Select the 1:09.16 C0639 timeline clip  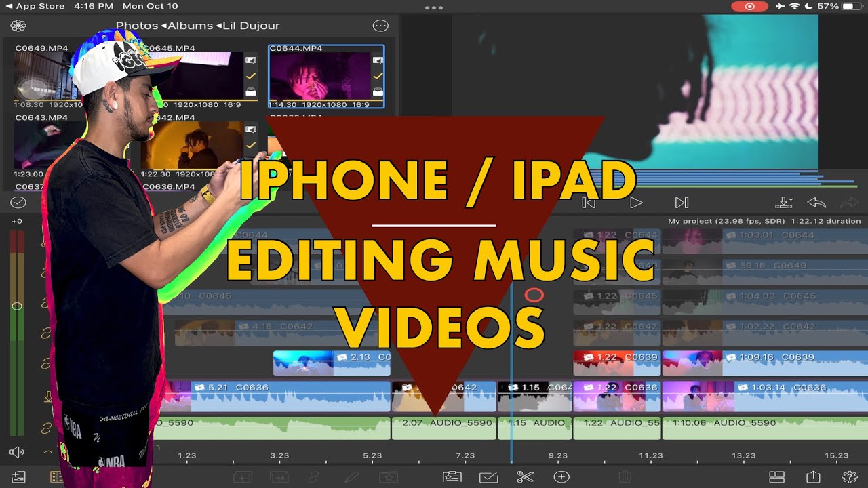coord(765,363)
